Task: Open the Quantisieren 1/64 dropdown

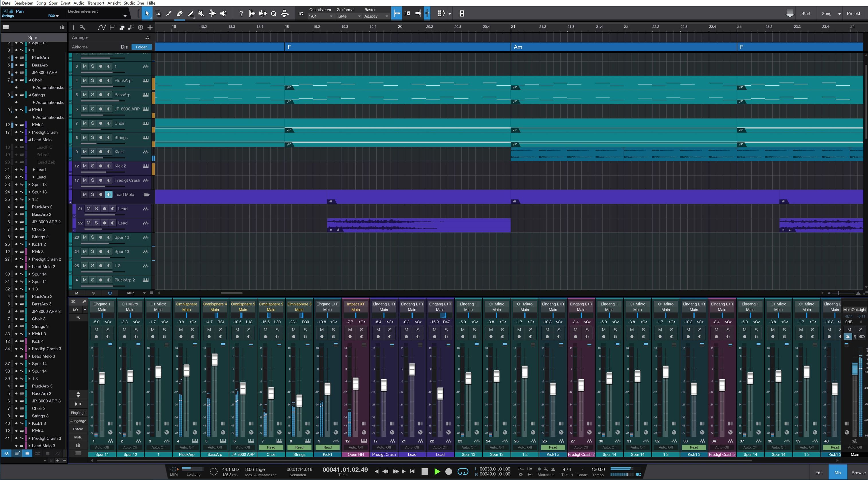Action: [x=321, y=16]
